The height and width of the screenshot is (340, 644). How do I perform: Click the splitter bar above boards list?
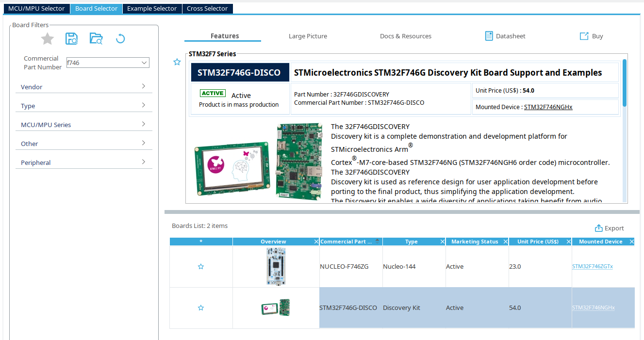[402, 212]
